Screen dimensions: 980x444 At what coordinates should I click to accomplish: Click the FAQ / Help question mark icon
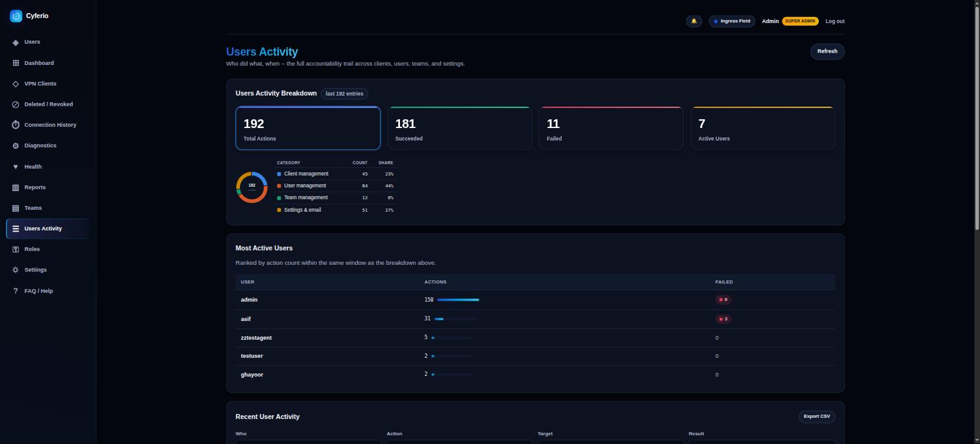16,291
